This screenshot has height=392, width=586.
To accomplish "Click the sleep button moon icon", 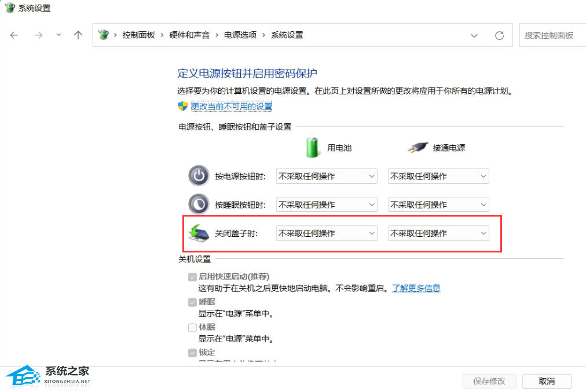I will click(199, 204).
